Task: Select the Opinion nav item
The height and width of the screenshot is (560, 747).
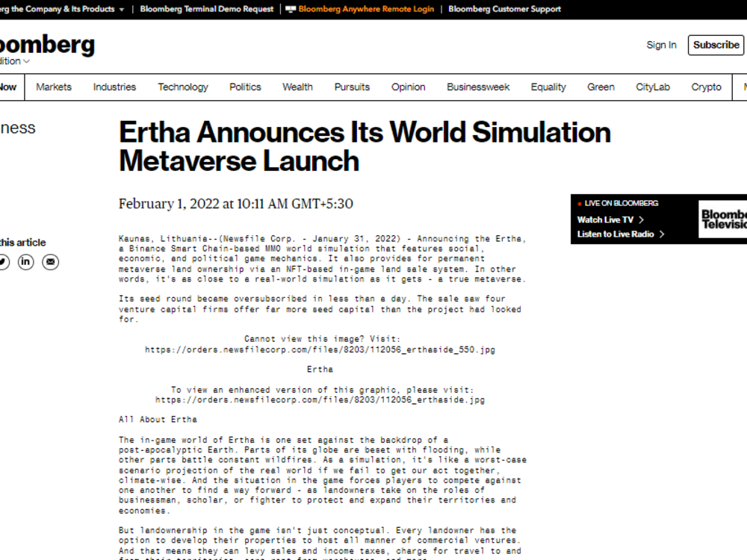Action: (x=409, y=87)
